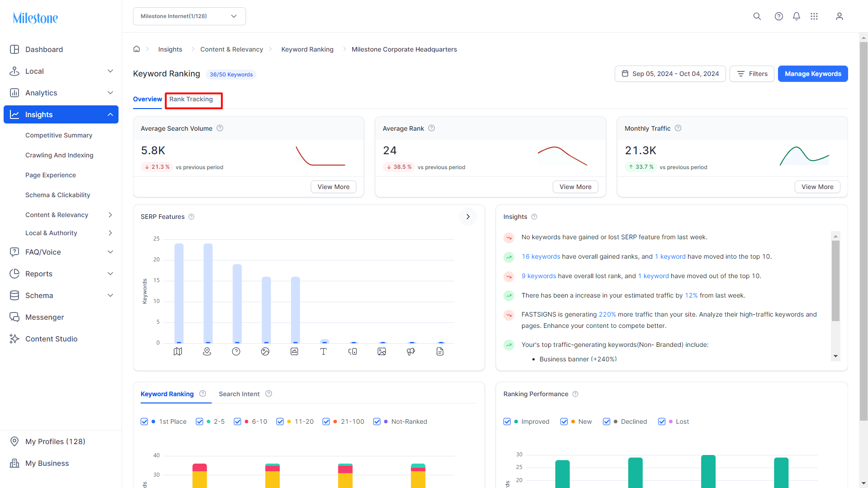Open the date range picker field
868x488 pixels.
[x=670, y=74]
